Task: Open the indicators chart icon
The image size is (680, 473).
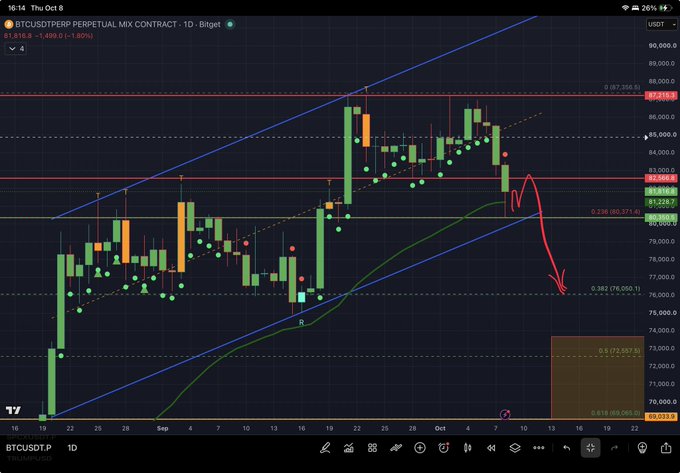Action: tap(349, 448)
